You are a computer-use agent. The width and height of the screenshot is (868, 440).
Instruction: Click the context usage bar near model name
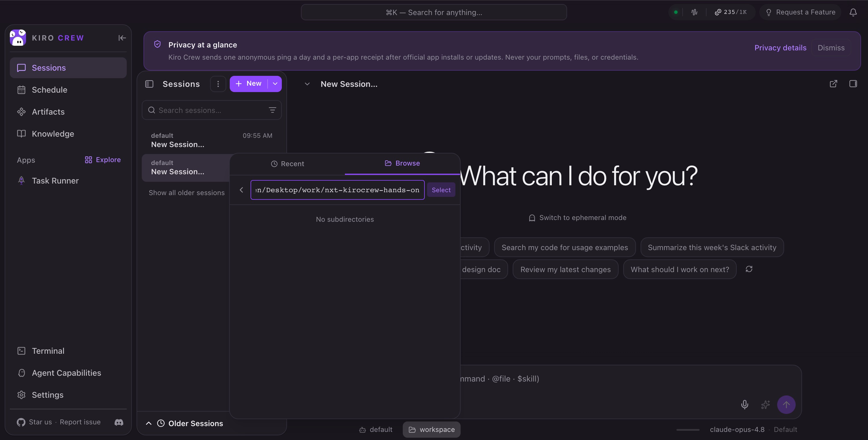[688, 430]
